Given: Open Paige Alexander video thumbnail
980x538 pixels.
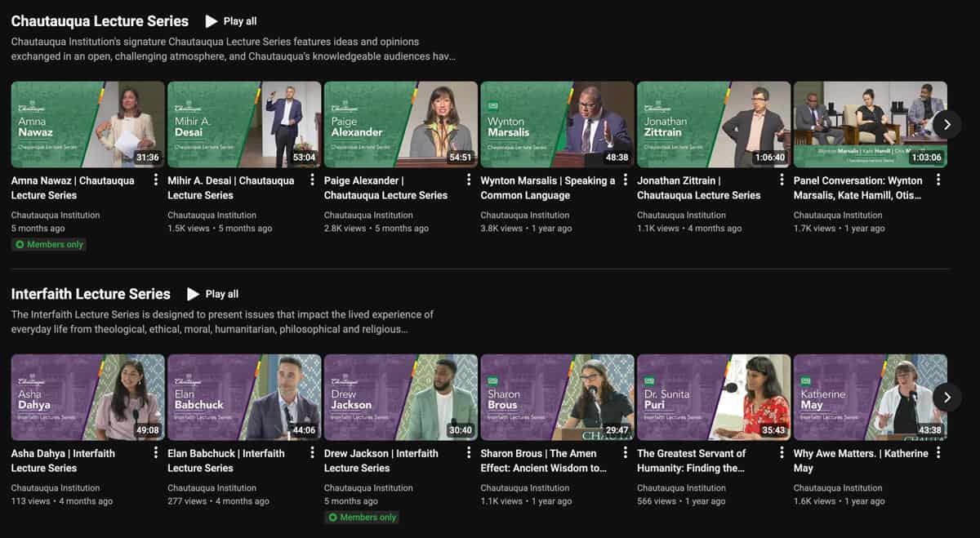Looking at the screenshot, I should coord(401,125).
